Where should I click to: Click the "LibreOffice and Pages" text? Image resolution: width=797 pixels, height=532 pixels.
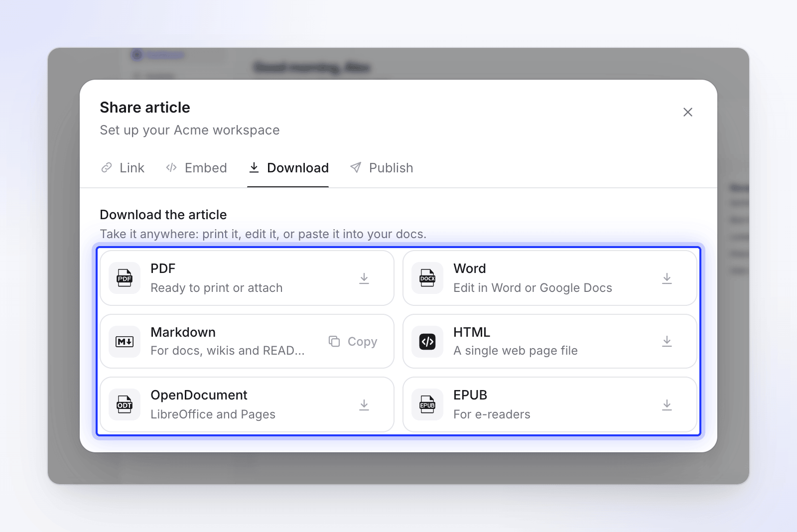click(x=213, y=414)
